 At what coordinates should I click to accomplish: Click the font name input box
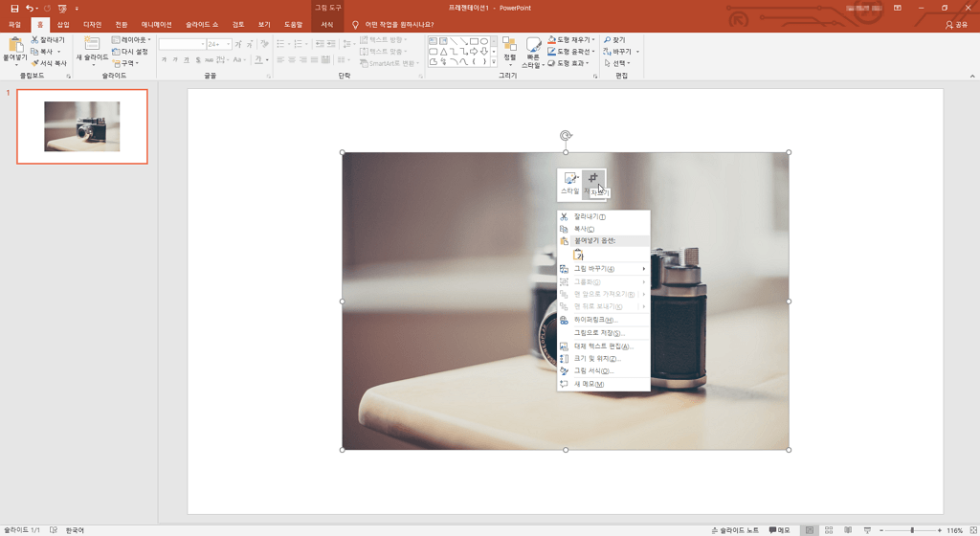(x=182, y=44)
